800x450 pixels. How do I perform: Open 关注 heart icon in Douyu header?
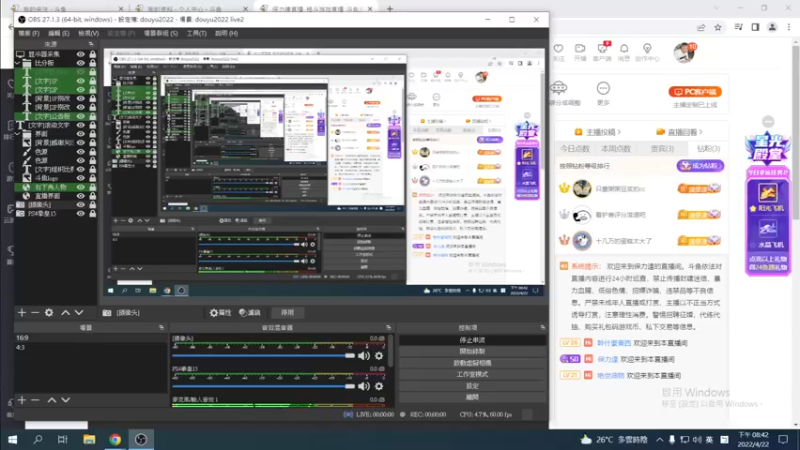(x=559, y=52)
